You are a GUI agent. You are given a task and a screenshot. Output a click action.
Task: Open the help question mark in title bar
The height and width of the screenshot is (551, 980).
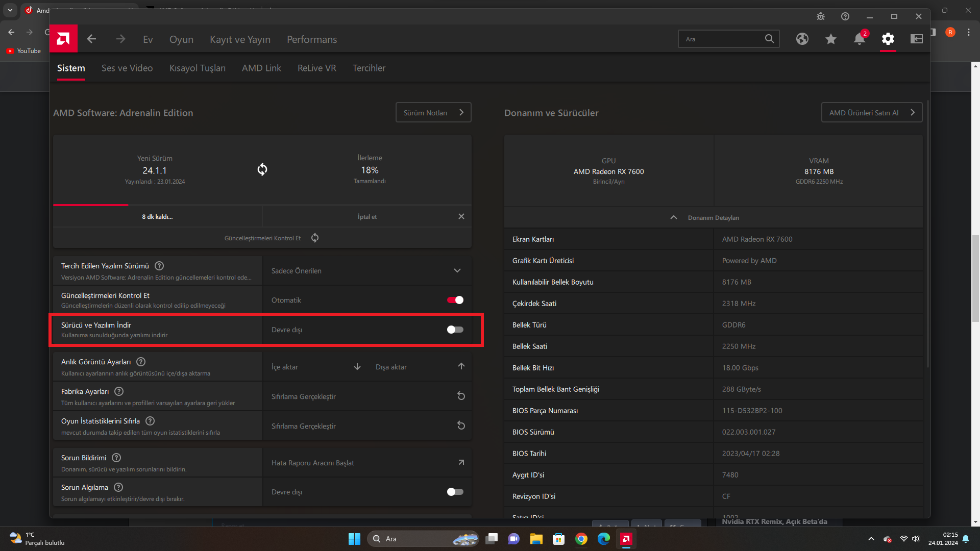(845, 16)
